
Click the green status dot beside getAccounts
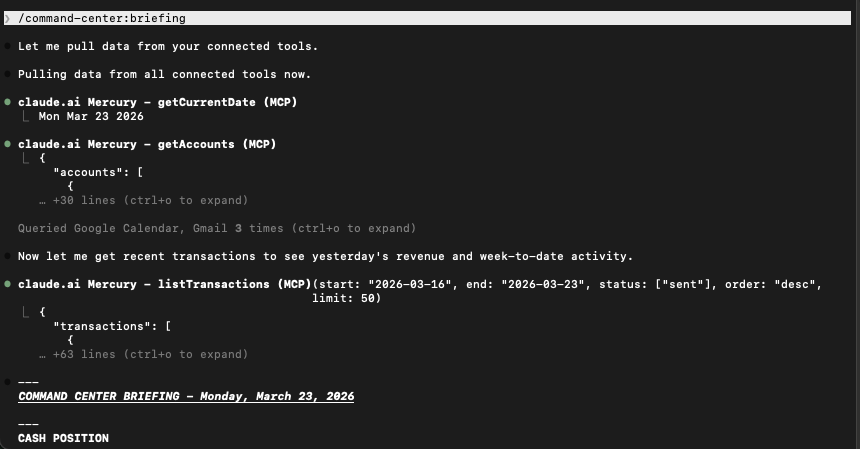pyautogui.click(x=8, y=144)
